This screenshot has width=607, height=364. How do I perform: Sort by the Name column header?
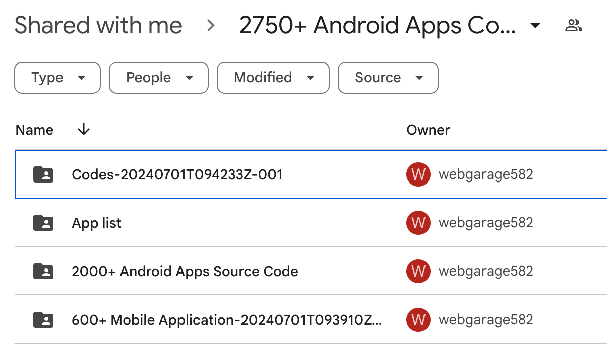pyautogui.click(x=34, y=130)
